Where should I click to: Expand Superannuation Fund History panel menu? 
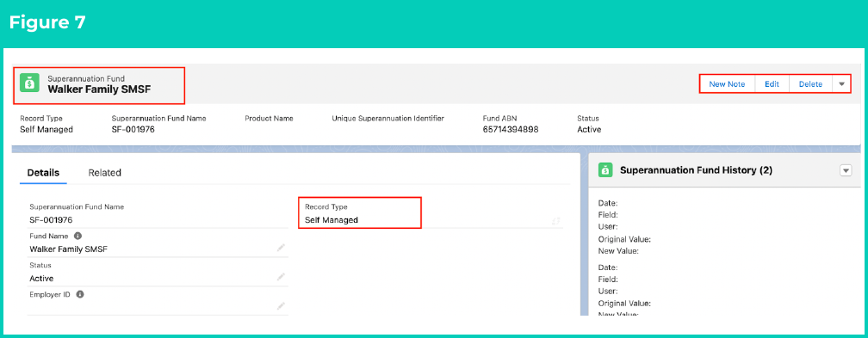tap(846, 170)
